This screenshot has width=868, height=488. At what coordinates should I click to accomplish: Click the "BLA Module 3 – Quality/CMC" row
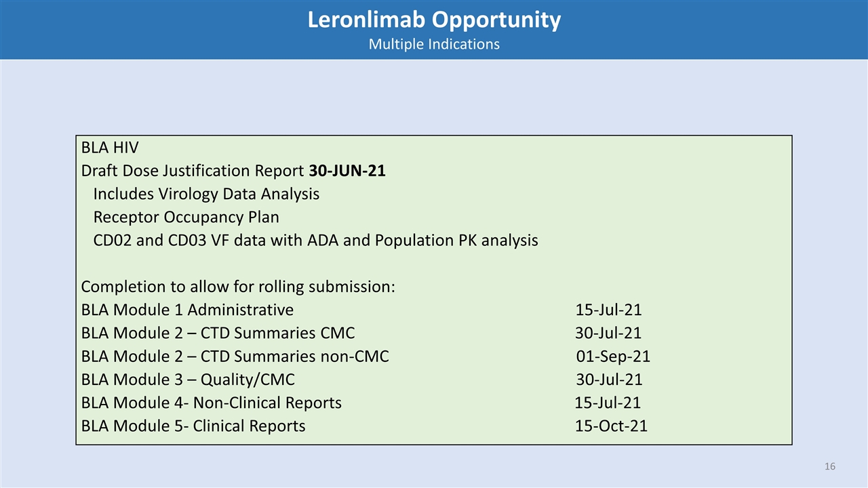[x=188, y=380]
